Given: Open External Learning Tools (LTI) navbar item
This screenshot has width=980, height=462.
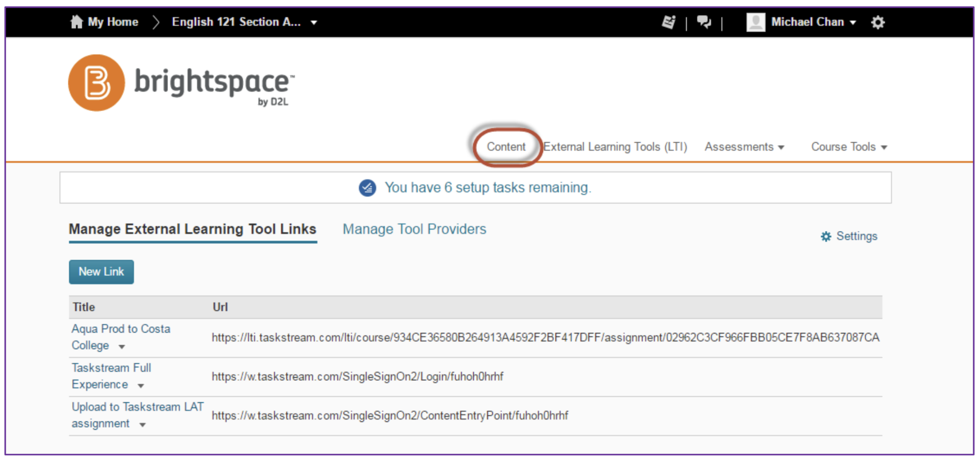Looking at the screenshot, I should point(615,147).
